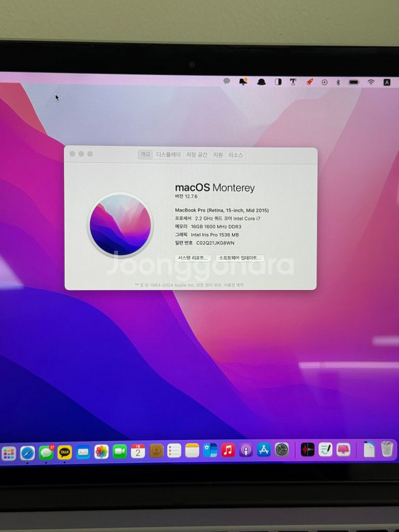Click the 버전 12.7.6 text
The width and height of the screenshot is (399, 532).
(186, 196)
